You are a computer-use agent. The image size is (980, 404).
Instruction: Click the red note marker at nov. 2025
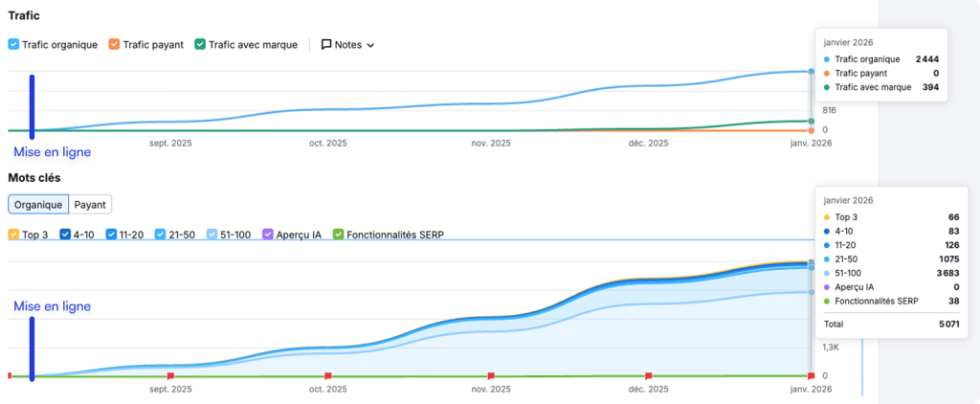click(x=491, y=376)
